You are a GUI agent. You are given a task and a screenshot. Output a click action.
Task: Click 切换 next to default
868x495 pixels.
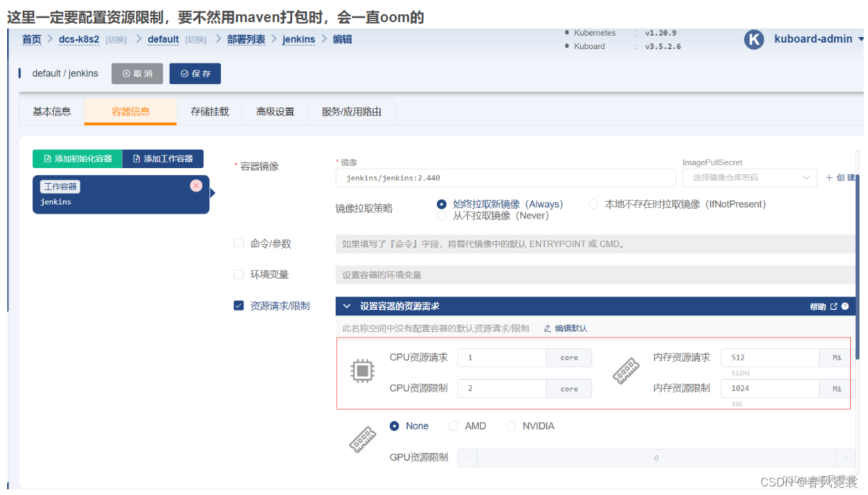click(x=196, y=40)
